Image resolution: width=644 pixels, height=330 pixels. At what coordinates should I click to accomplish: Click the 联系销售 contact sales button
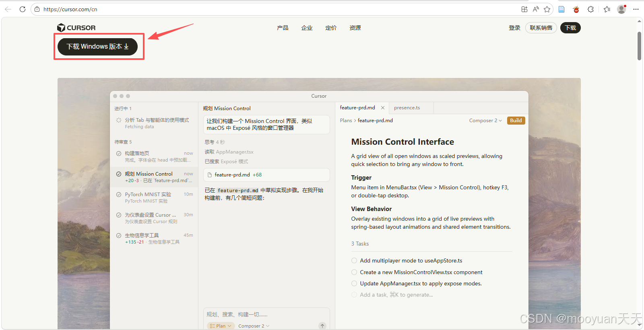[541, 28]
